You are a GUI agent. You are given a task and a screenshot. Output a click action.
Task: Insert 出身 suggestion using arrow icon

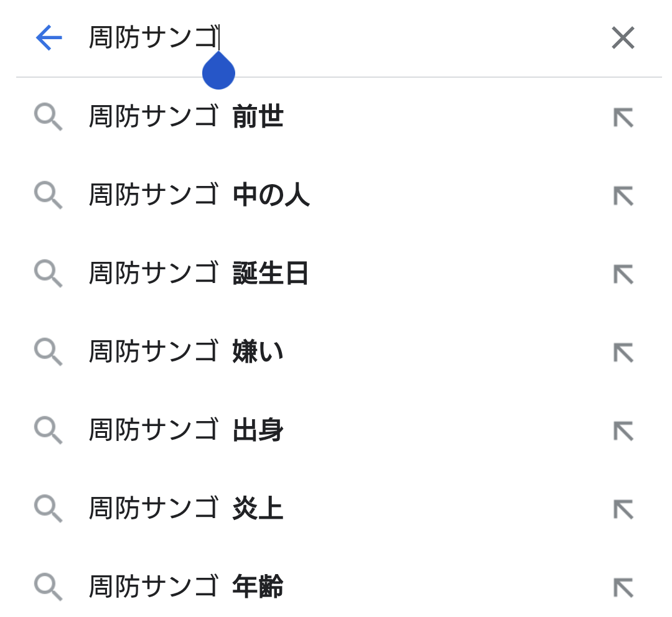(x=623, y=430)
